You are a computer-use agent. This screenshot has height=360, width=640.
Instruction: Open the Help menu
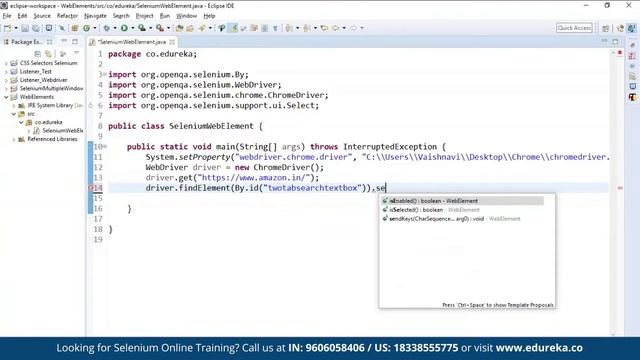(209, 16)
